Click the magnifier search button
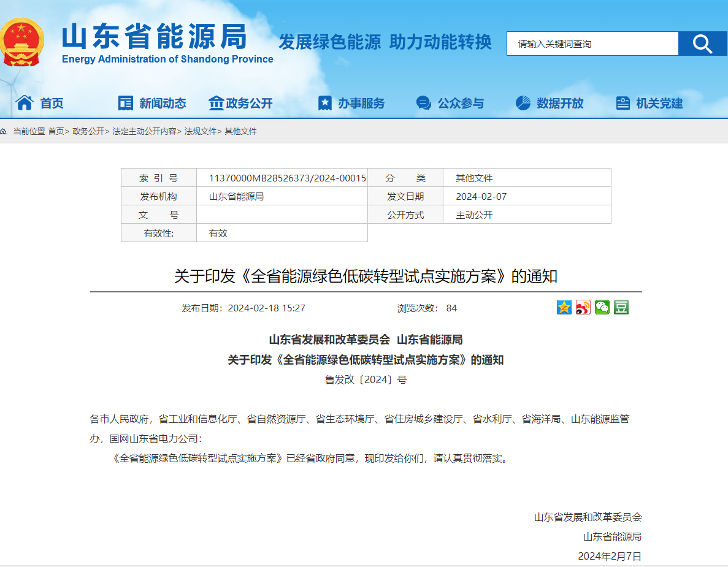This screenshot has width=728, height=567. coord(702,44)
